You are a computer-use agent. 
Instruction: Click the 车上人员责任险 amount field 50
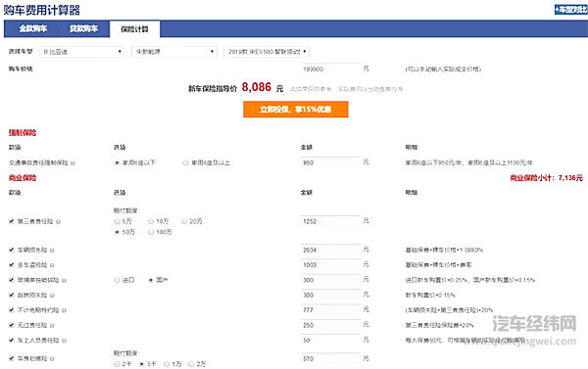tap(330, 341)
